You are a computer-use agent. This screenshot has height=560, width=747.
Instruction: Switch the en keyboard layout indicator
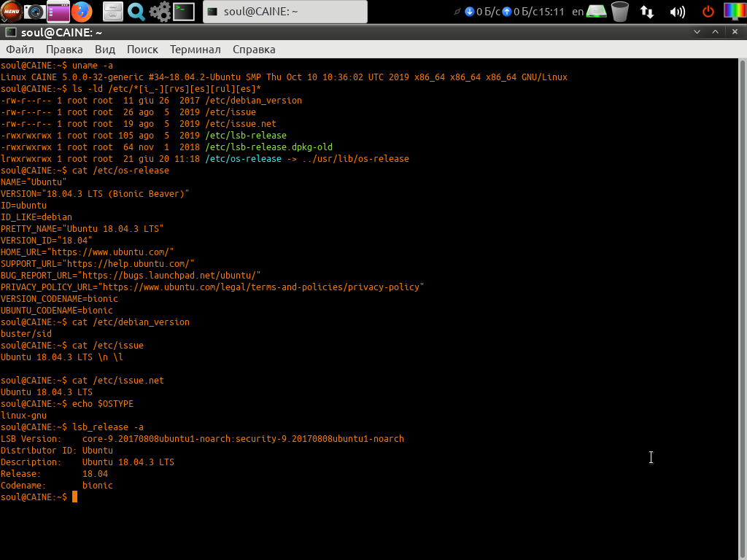click(578, 12)
